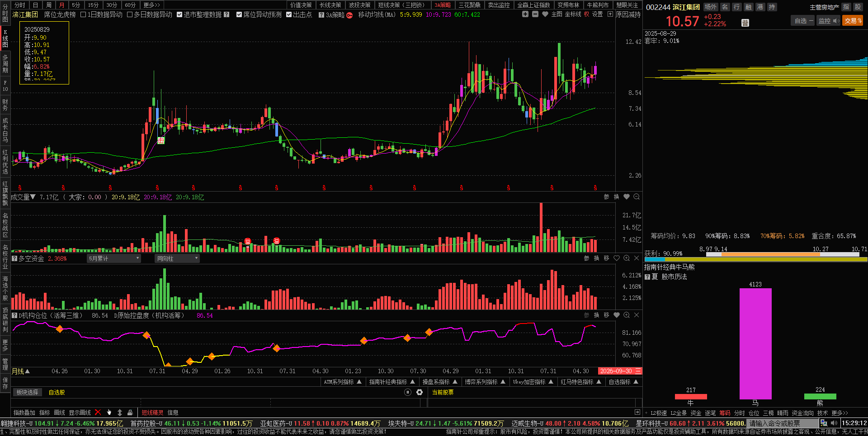Toggle the 监控 monitor button
The width and height of the screenshot is (868, 436).
(828, 21)
